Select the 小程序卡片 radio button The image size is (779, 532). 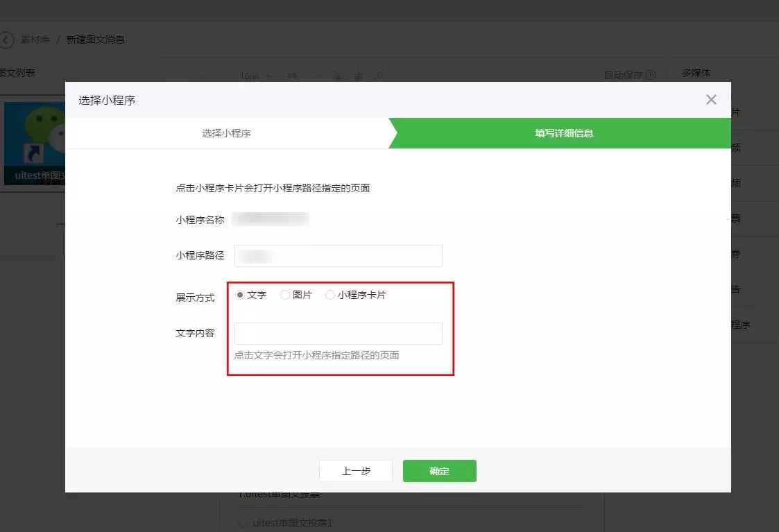[330, 295]
